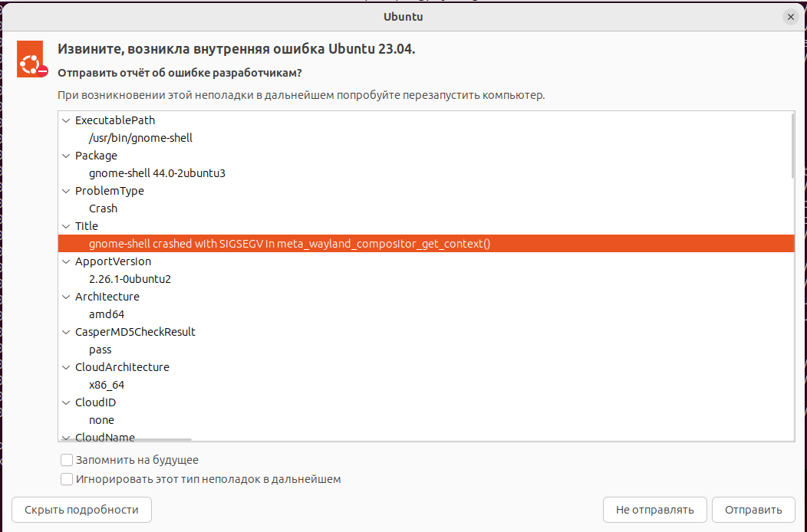Click the Ubuntu error logo icon
The image size is (807, 532).
[x=34, y=60]
